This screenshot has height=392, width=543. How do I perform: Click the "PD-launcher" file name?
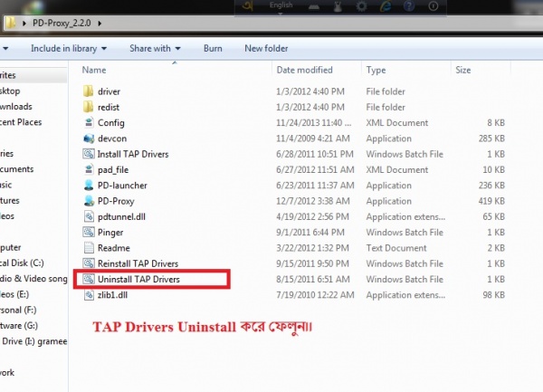(122, 186)
